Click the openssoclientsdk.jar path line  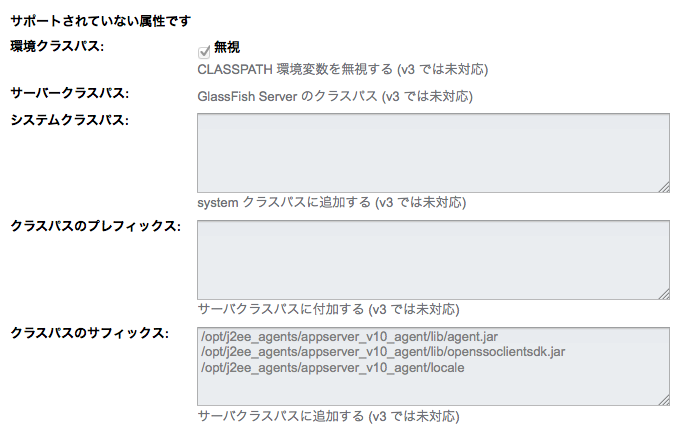click(383, 352)
